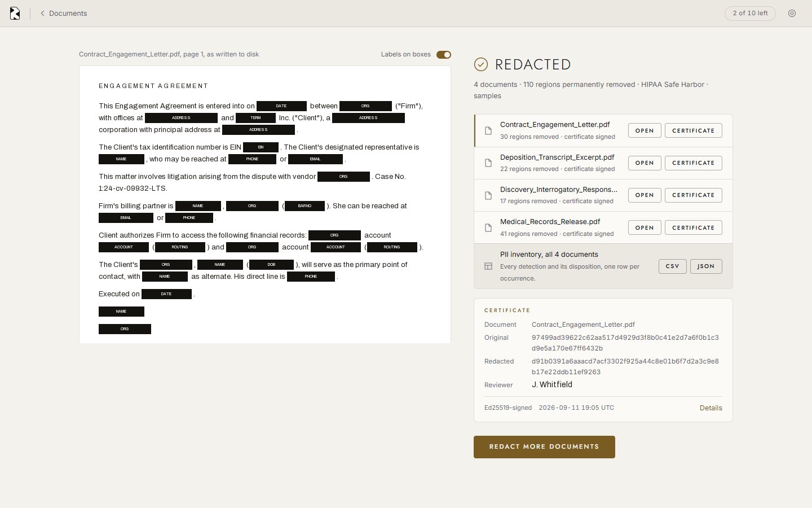Click the Discovery_Interrogatory file icon

click(x=488, y=195)
